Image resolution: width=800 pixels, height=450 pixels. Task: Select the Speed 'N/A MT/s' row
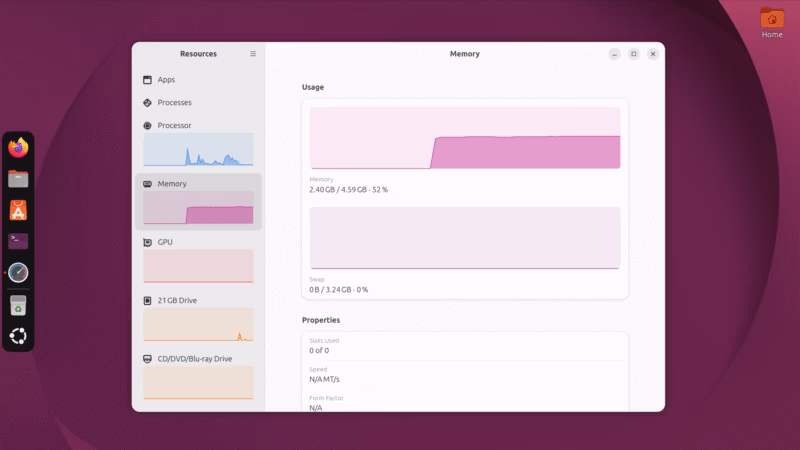(x=465, y=374)
